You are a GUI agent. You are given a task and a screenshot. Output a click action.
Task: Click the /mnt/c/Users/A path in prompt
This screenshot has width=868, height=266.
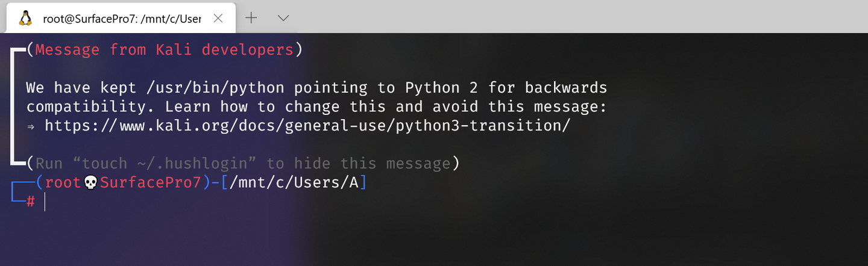tap(294, 182)
